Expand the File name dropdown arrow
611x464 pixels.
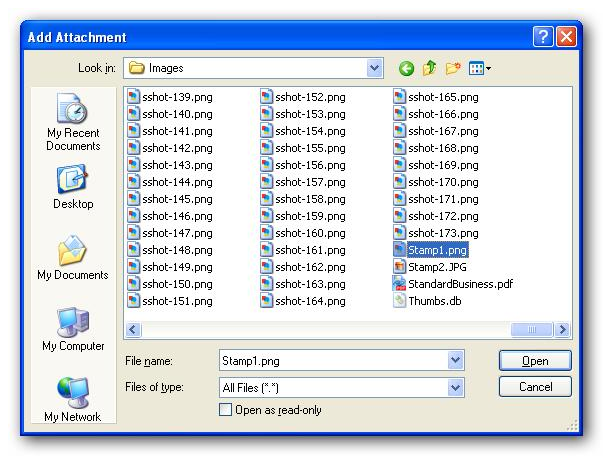pos(456,360)
